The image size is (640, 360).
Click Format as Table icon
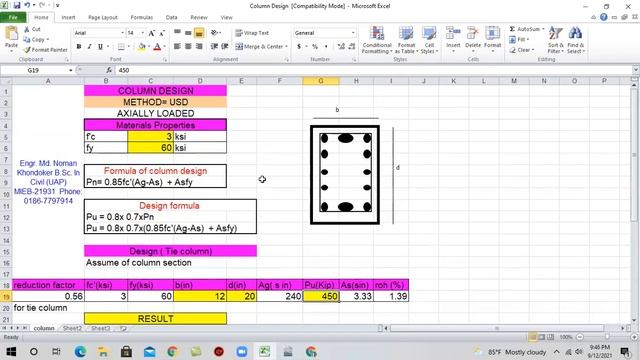pos(406,40)
